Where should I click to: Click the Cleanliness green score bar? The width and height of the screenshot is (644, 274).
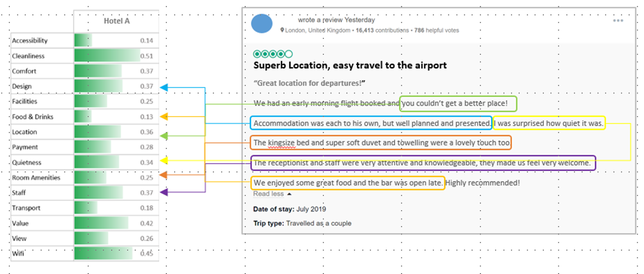pyautogui.click(x=106, y=56)
